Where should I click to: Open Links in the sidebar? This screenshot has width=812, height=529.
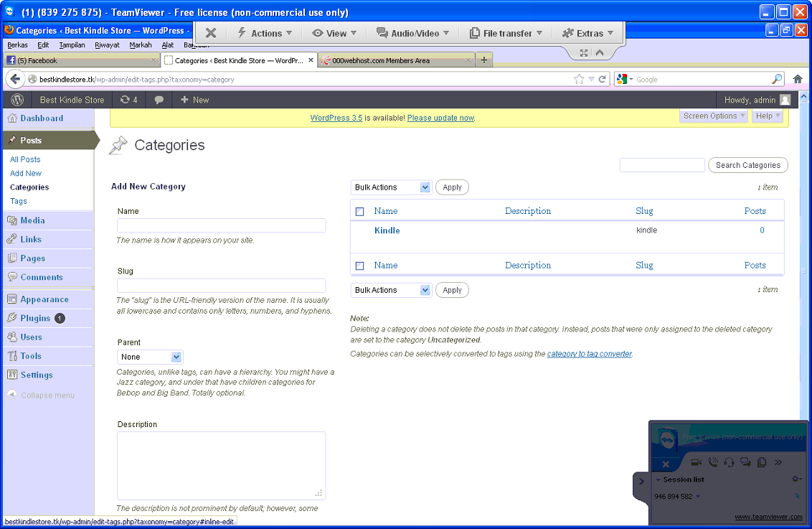[x=31, y=239]
